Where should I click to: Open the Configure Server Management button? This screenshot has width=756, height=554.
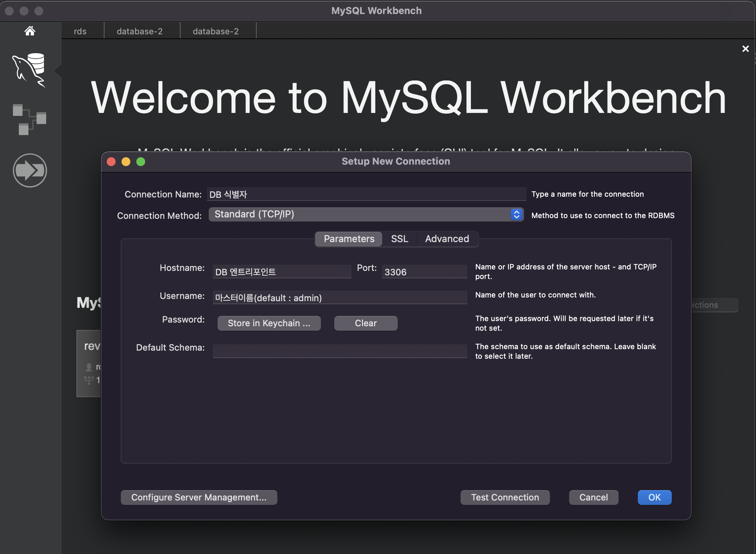pyautogui.click(x=199, y=498)
